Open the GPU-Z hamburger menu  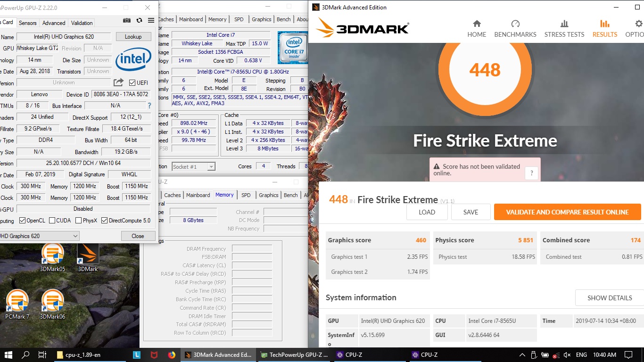(151, 20)
